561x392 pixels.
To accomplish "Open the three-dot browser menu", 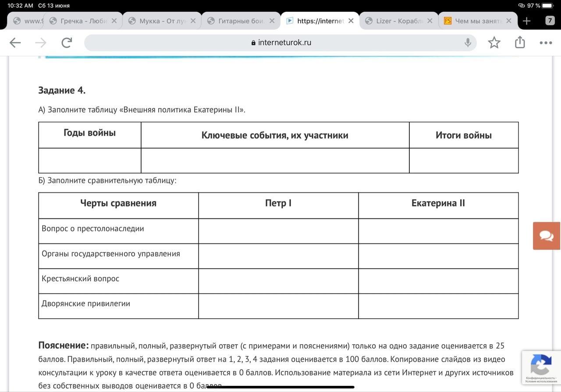I will point(546,43).
